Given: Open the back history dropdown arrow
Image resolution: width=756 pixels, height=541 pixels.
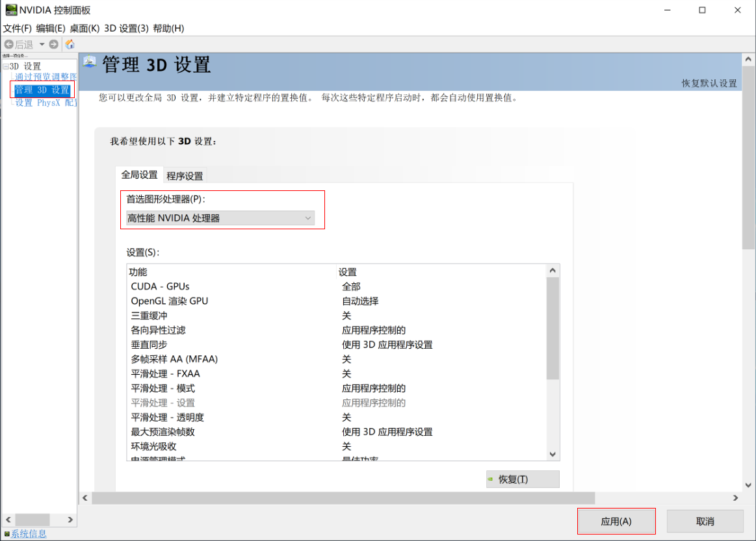Looking at the screenshot, I should coord(42,44).
